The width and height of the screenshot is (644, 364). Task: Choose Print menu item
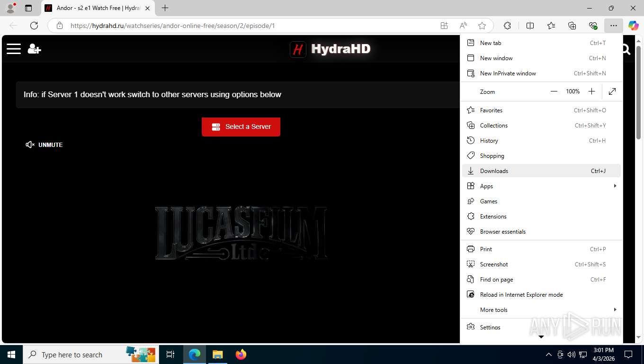[x=541, y=249]
